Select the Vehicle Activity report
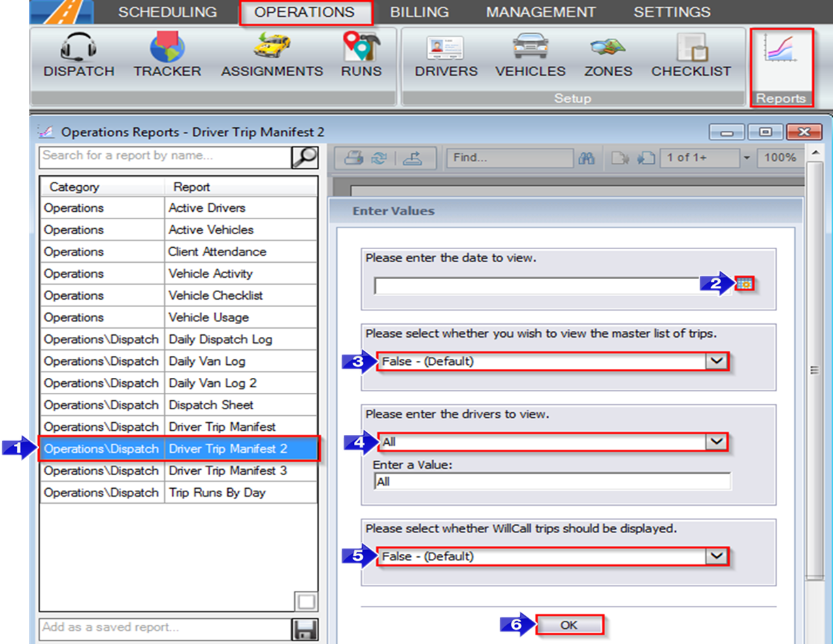This screenshot has height=644, width=833. 179,274
